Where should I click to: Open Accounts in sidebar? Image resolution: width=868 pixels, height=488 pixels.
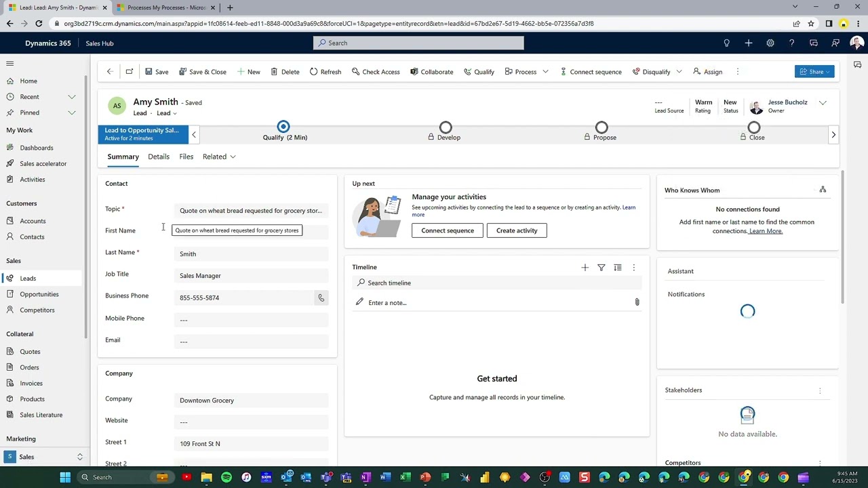point(33,221)
